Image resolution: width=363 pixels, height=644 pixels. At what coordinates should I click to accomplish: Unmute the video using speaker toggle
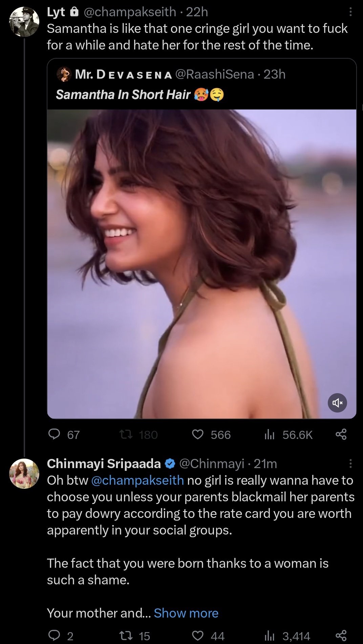337,403
